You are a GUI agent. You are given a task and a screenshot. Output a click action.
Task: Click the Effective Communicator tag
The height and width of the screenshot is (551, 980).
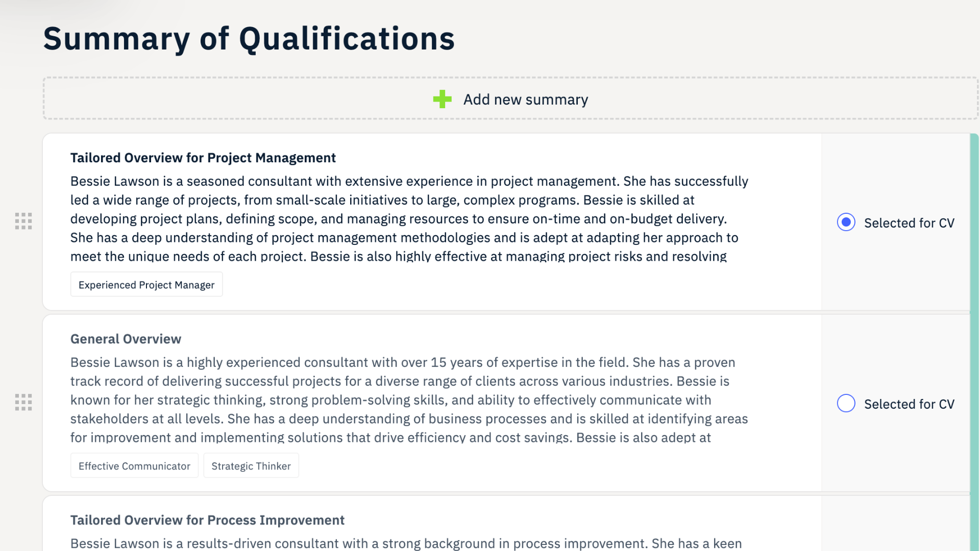(x=134, y=466)
